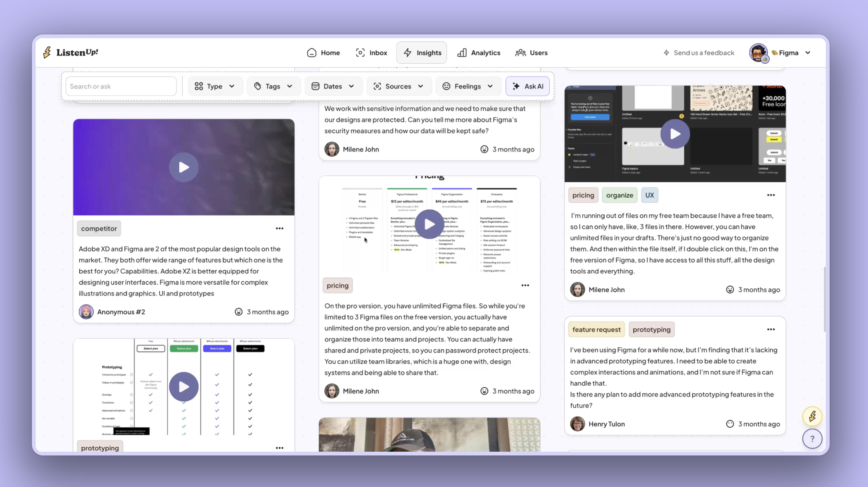This screenshot has width=868, height=487.
Task: Open the Feelings filter dropdown
Action: (468, 86)
